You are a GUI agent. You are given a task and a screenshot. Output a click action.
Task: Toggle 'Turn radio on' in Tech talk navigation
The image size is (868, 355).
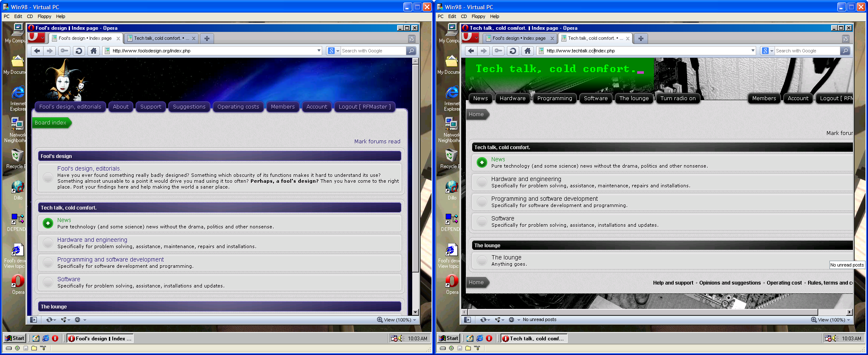click(678, 98)
